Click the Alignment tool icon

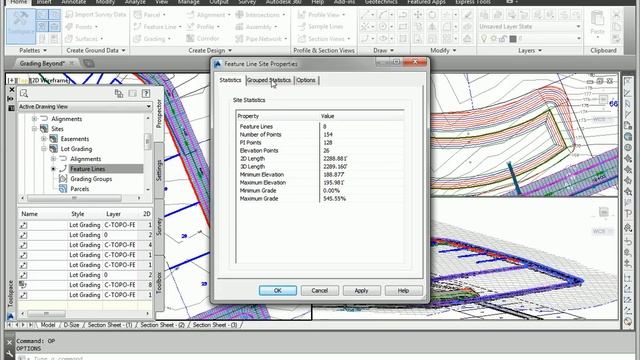[190, 15]
